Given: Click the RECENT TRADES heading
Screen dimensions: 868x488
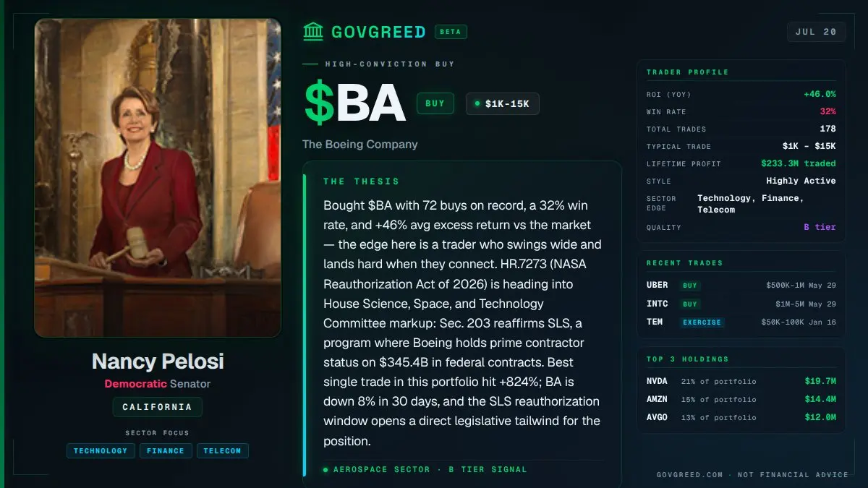Looking at the screenshot, I should [684, 263].
